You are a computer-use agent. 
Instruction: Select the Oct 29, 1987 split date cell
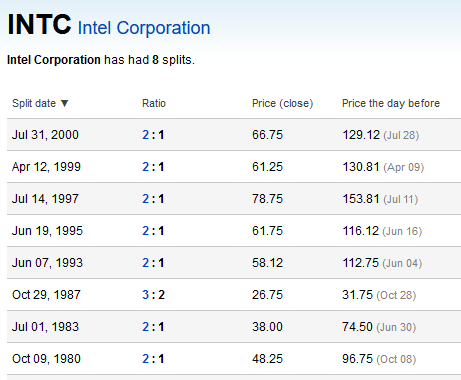(46, 295)
